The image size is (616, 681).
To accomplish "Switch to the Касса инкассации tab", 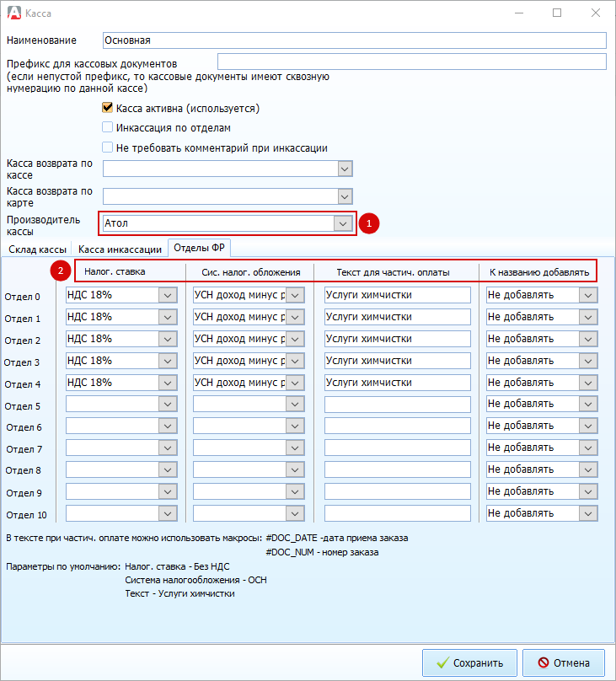I will [x=120, y=249].
